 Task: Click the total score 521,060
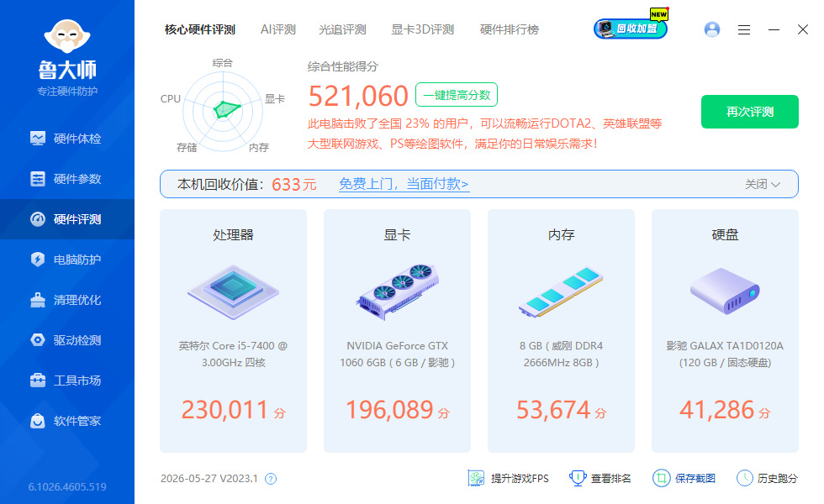tap(358, 96)
